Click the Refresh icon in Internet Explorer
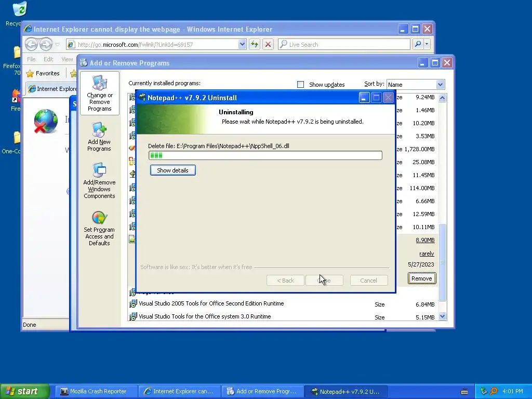 255,44
